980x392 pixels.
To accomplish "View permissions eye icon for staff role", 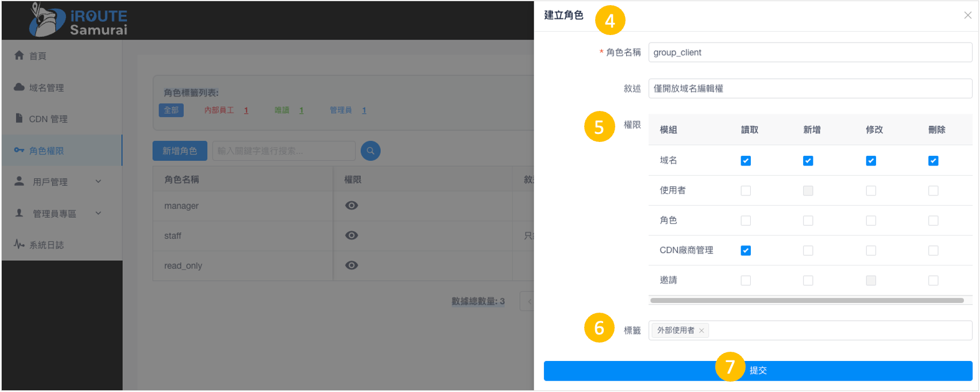I will coord(352,236).
